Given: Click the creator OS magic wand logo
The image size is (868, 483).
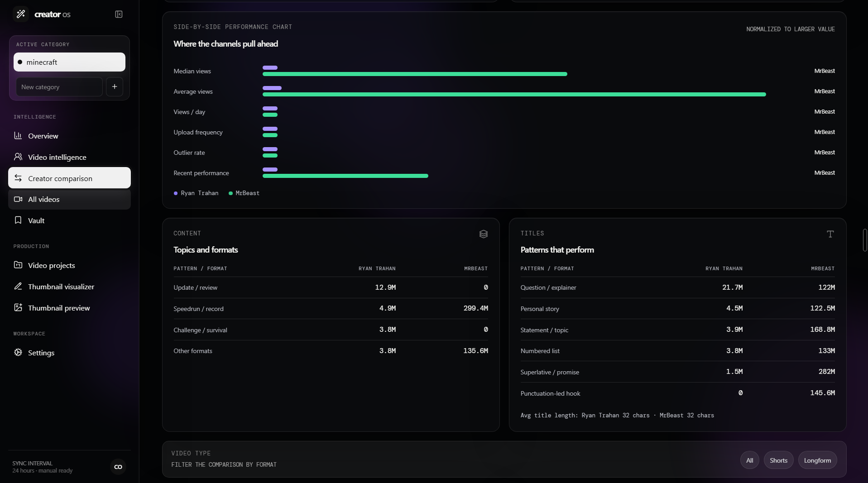Looking at the screenshot, I should 21,14.
